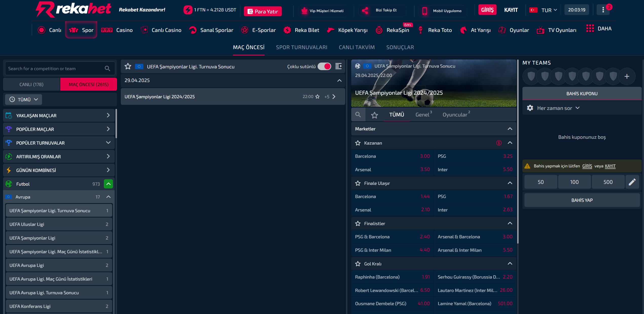644x314 pixels.
Task: Open GÜNÜN KOMBİNESİ section
Action: (x=59, y=170)
